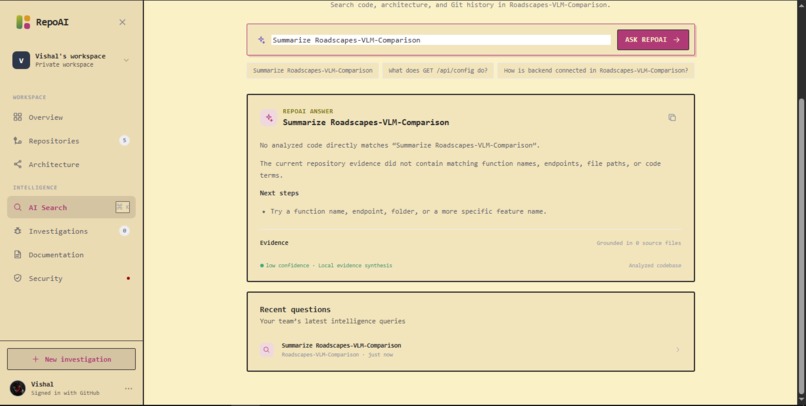Open the Documentation section

pos(71,255)
